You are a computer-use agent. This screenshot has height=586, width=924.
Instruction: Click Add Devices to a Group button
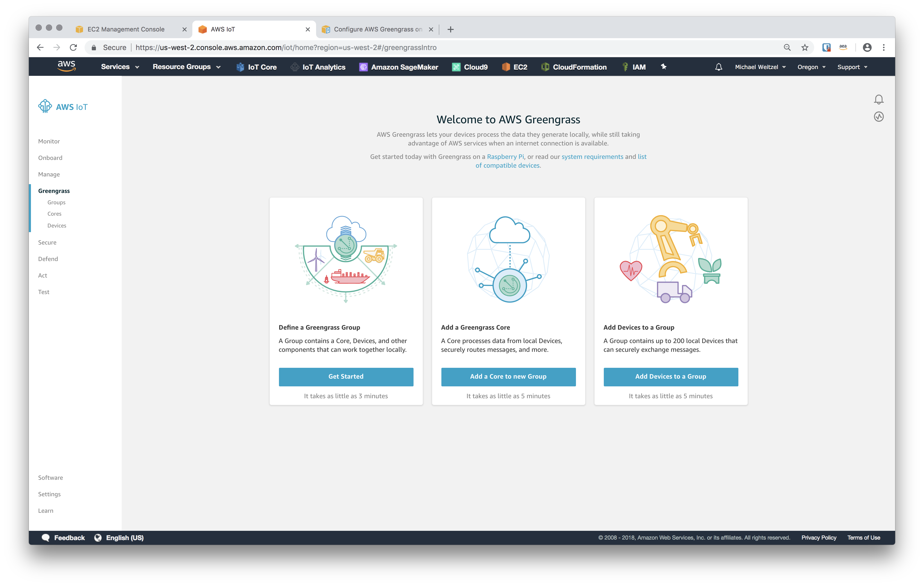[x=670, y=377]
